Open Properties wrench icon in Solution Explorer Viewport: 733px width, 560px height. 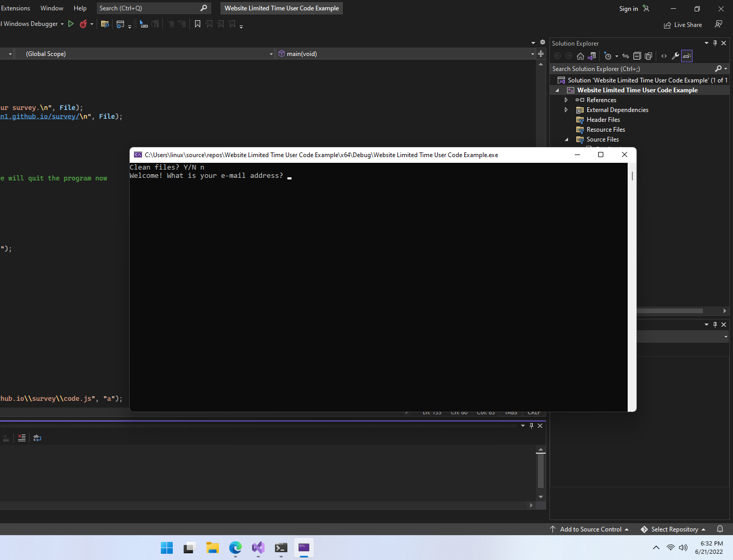(675, 56)
